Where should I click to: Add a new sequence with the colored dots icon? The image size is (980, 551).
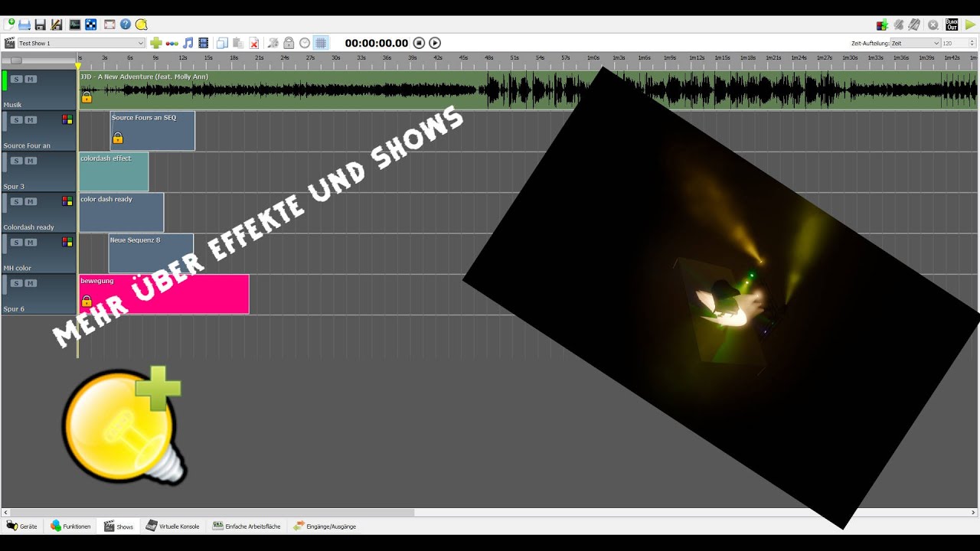pyautogui.click(x=172, y=43)
